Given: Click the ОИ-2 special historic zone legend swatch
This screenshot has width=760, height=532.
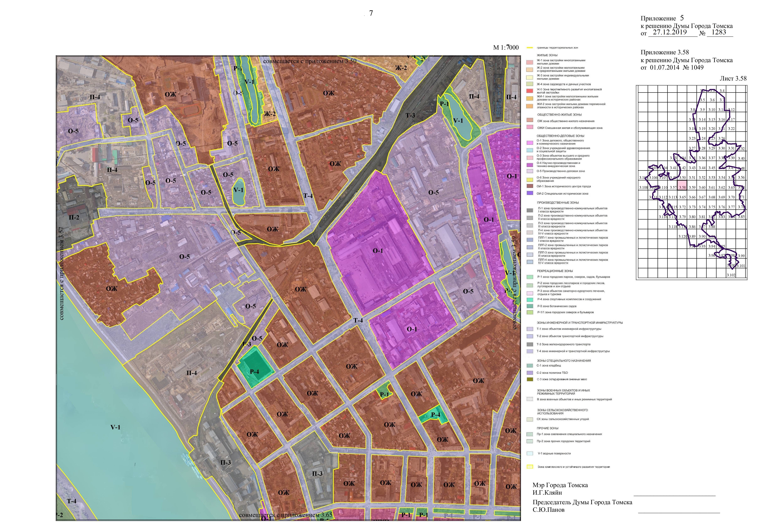Looking at the screenshot, I should click(x=530, y=193).
